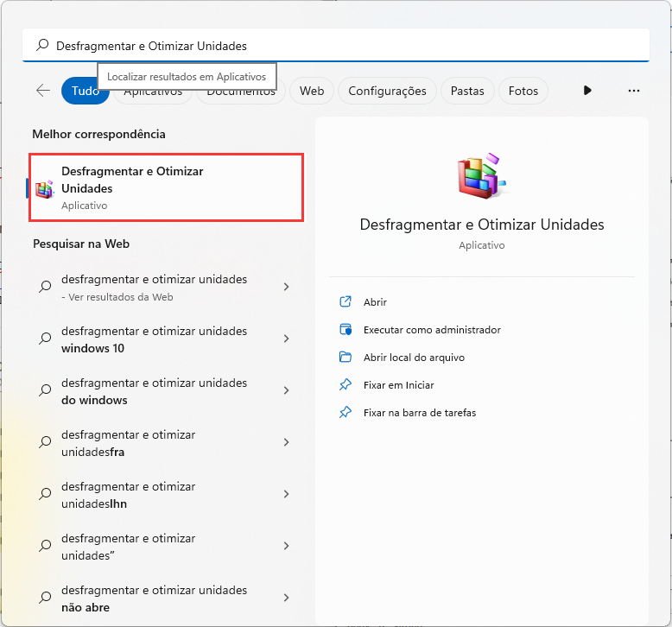Expand 'unidades”' suggestion chevron
This screenshot has width=672, height=627.
[x=286, y=546]
